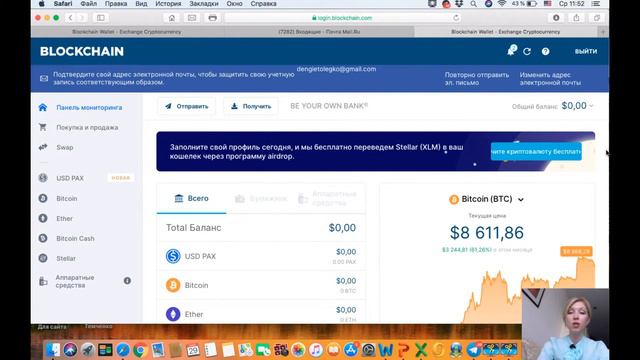Open the Аппаратные средства lockbox icon in sidebar
The height and width of the screenshot is (360, 640).
pos(43,281)
